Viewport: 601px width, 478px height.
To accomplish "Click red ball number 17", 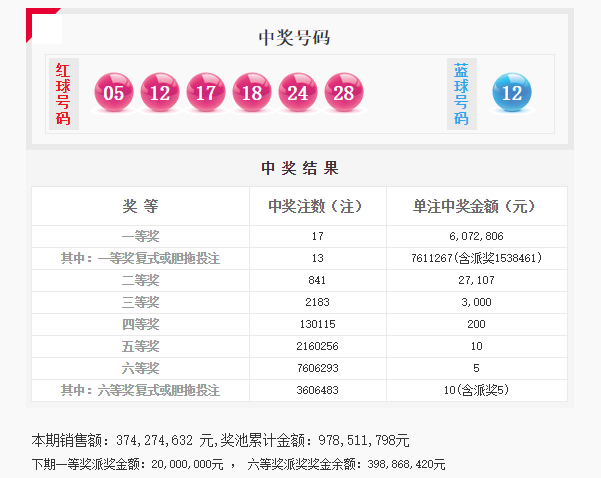I will pos(206,92).
